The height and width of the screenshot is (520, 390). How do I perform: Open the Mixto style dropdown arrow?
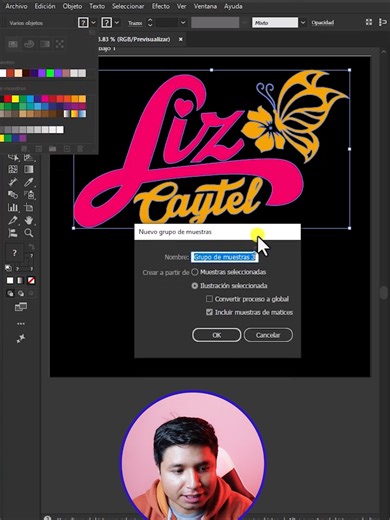click(x=303, y=23)
